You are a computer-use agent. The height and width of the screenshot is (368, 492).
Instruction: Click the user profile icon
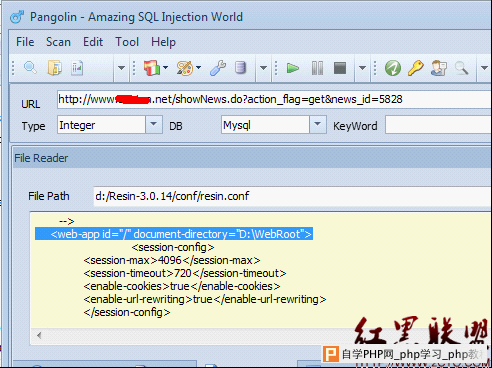pyautogui.click(x=439, y=68)
